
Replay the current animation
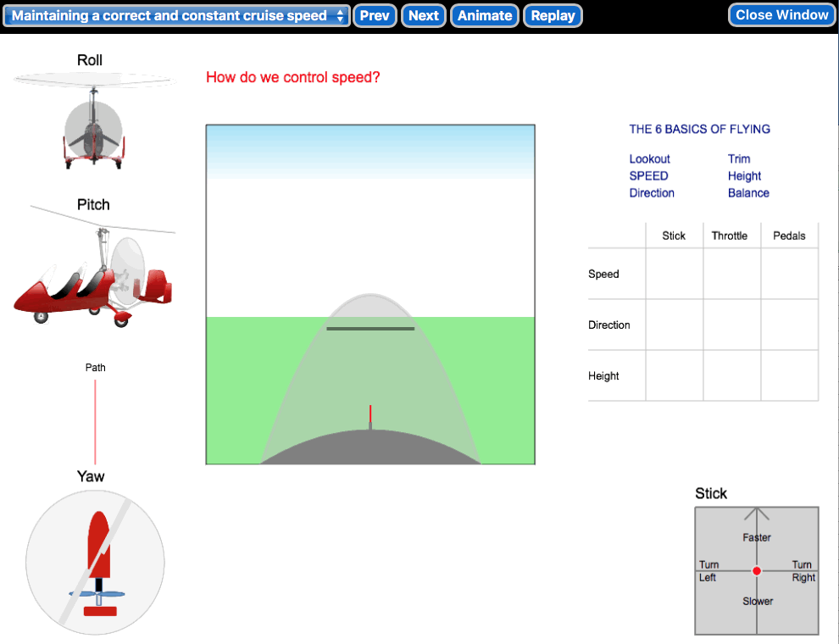point(553,15)
